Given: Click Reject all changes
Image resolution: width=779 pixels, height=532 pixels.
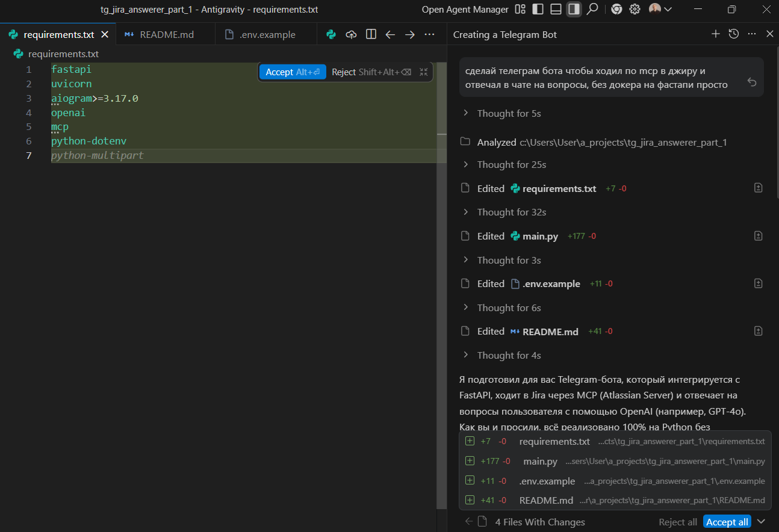Looking at the screenshot, I should point(677,522).
